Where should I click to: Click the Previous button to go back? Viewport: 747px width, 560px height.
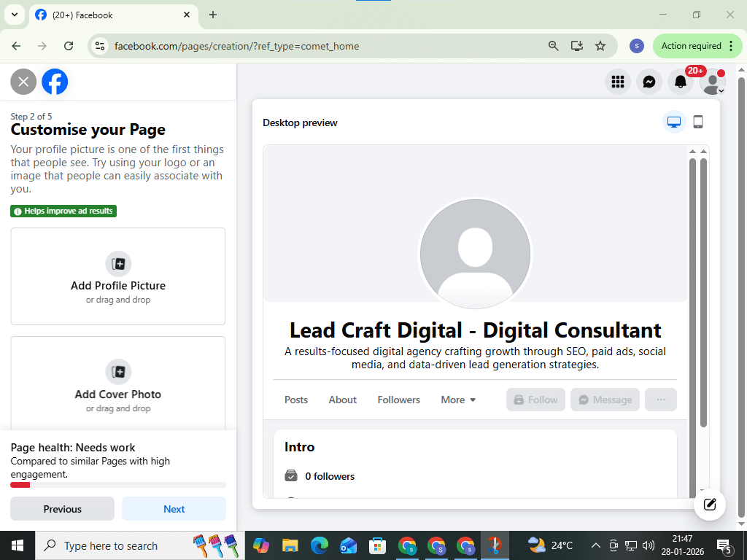pyautogui.click(x=62, y=508)
